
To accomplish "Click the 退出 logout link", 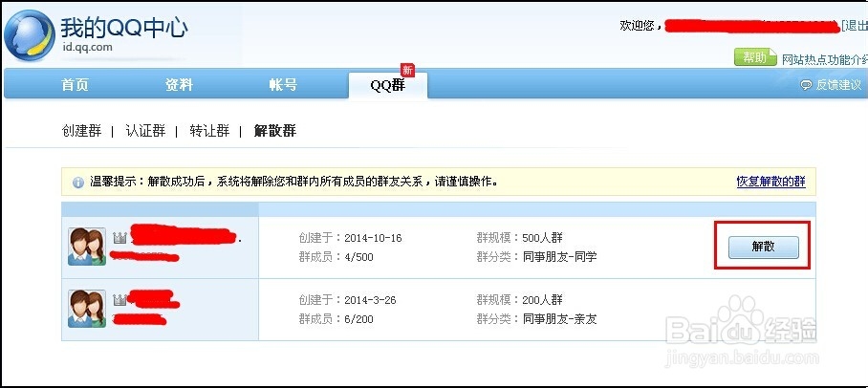I will pyautogui.click(x=856, y=26).
